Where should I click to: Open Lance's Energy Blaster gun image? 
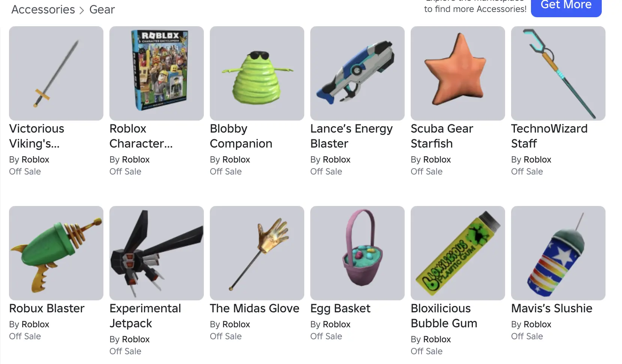(x=357, y=73)
